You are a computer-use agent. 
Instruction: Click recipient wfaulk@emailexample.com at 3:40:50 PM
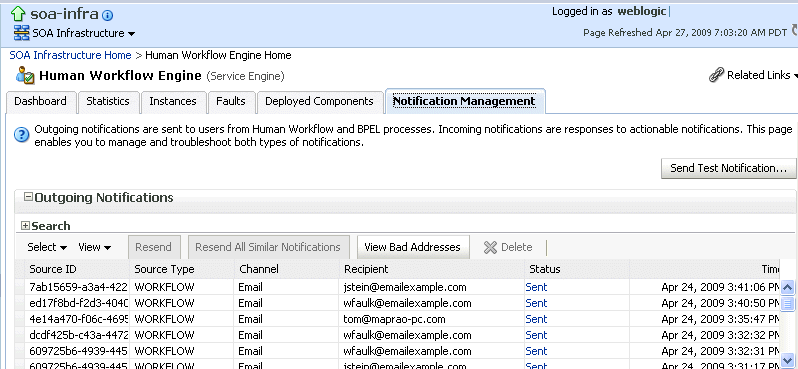[x=408, y=303]
